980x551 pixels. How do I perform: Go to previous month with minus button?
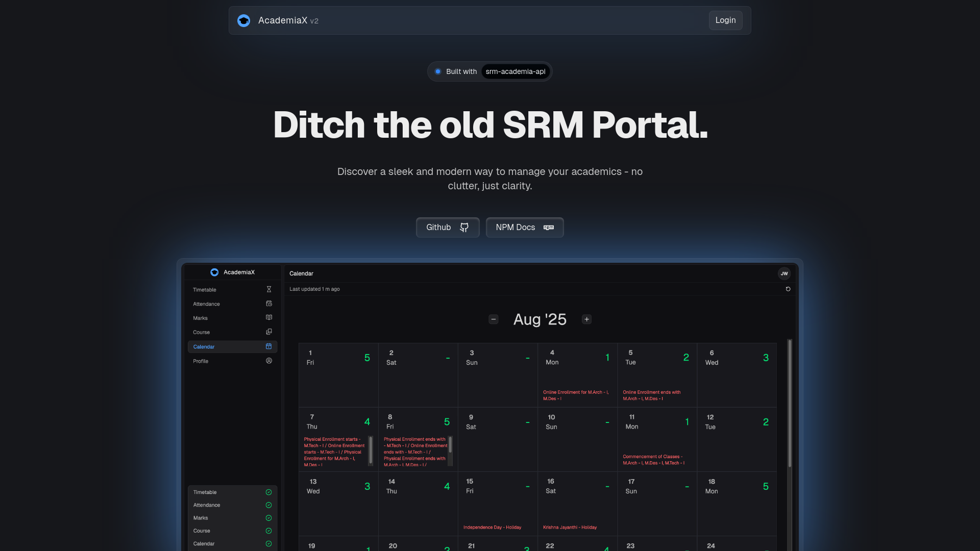point(494,319)
